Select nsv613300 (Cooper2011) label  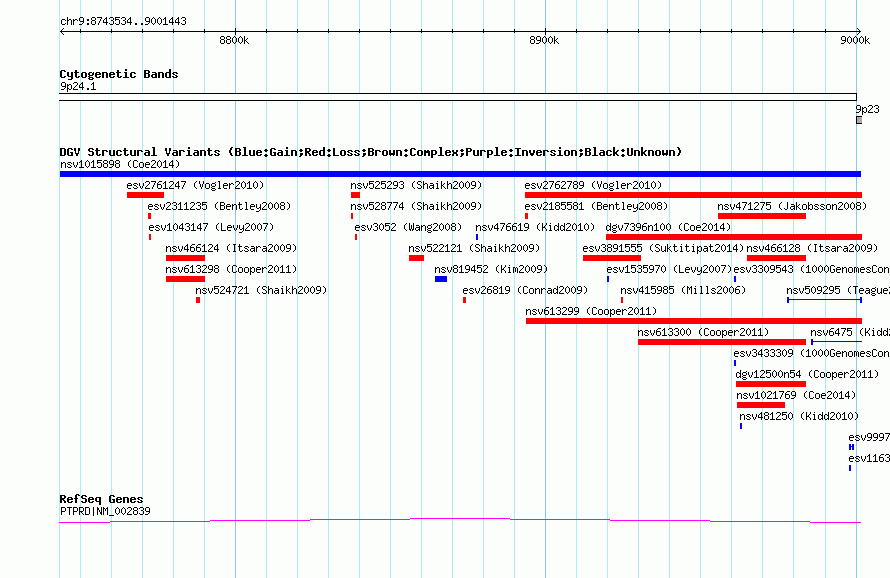coord(703,332)
